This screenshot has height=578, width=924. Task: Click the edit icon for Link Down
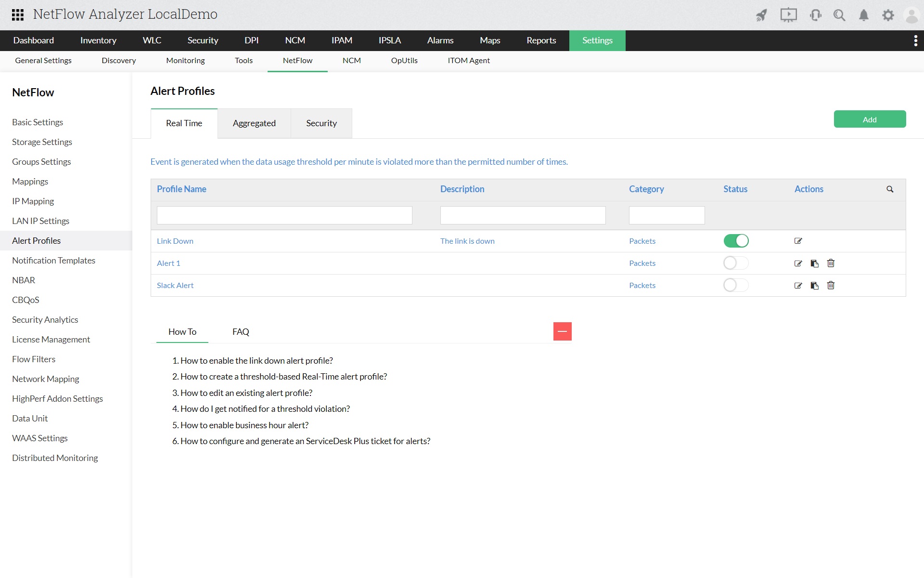coord(798,241)
